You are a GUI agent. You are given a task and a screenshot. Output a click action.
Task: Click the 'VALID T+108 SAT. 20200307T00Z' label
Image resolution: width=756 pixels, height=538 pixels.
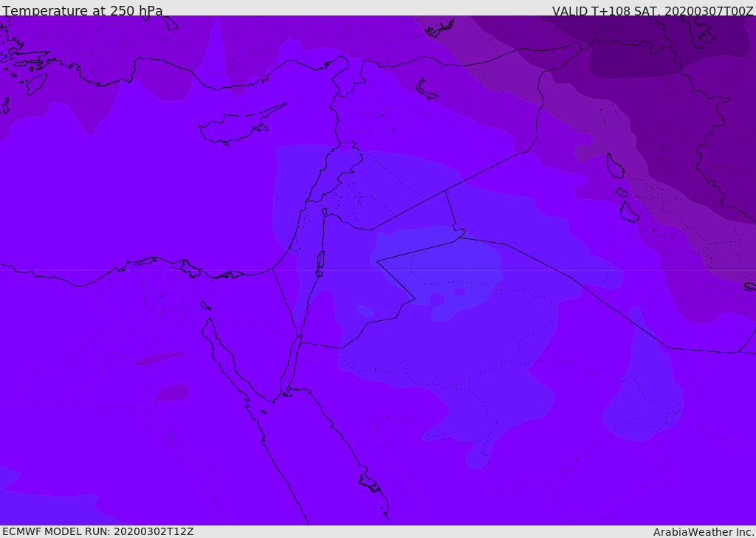tap(653, 10)
